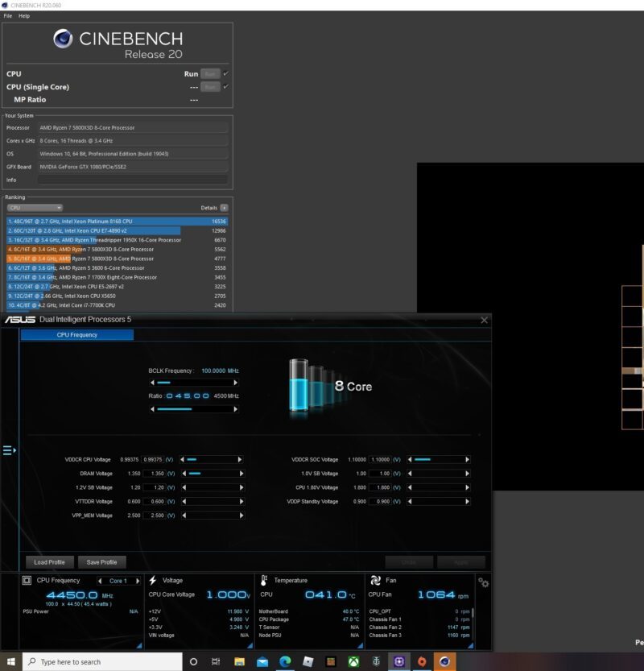The image size is (644, 671).
Task: Click the Cinebench logo icon
Action: click(x=61, y=39)
